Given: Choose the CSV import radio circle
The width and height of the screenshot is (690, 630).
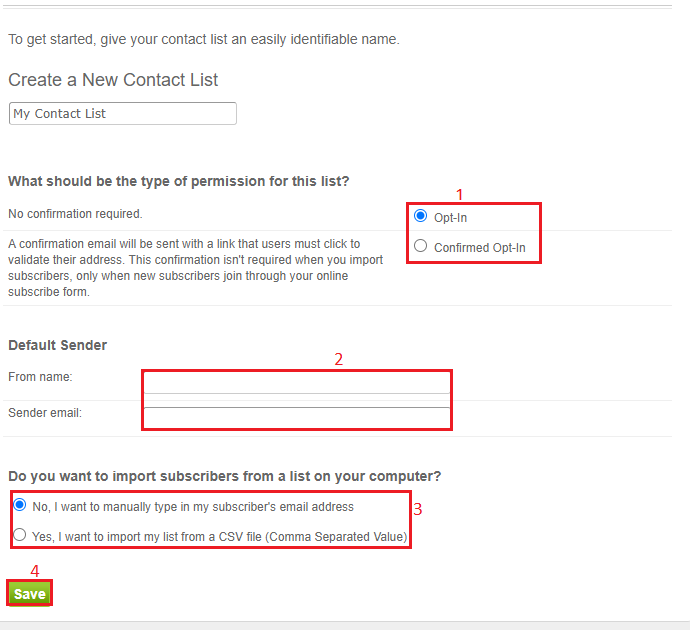Looking at the screenshot, I should 20,536.
